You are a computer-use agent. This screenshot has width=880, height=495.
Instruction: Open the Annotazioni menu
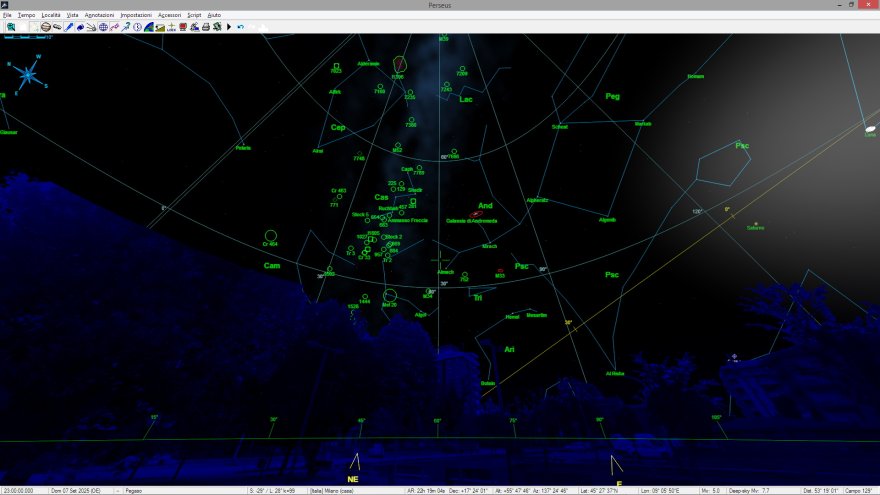pyautogui.click(x=99, y=16)
